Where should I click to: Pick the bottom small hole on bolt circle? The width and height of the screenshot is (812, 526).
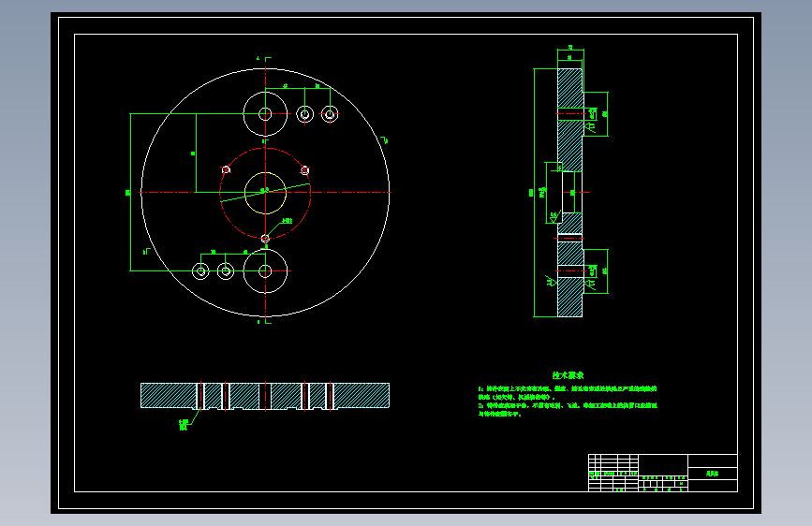coord(265,239)
